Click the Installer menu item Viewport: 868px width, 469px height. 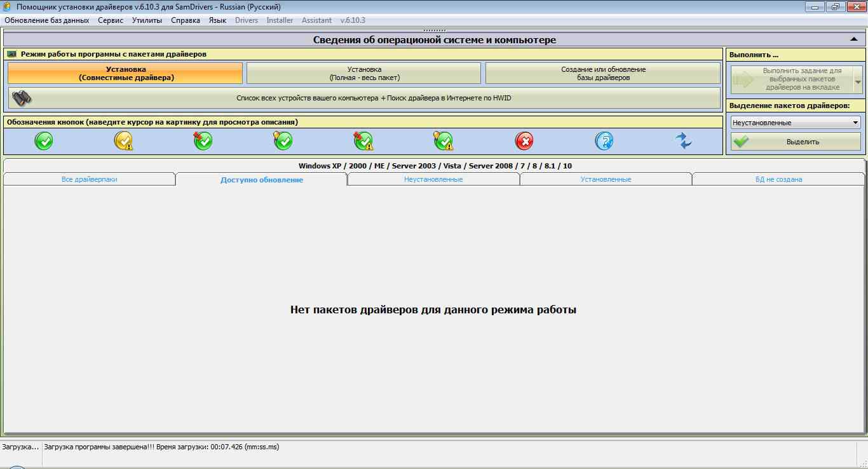pos(280,20)
